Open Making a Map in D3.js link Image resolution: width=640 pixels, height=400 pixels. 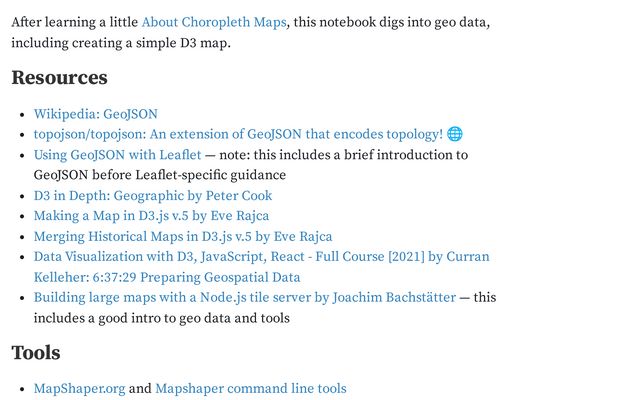(x=151, y=216)
